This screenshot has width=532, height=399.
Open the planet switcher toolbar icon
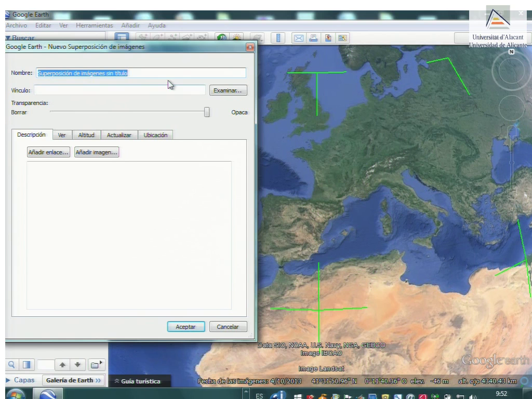[x=257, y=37]
